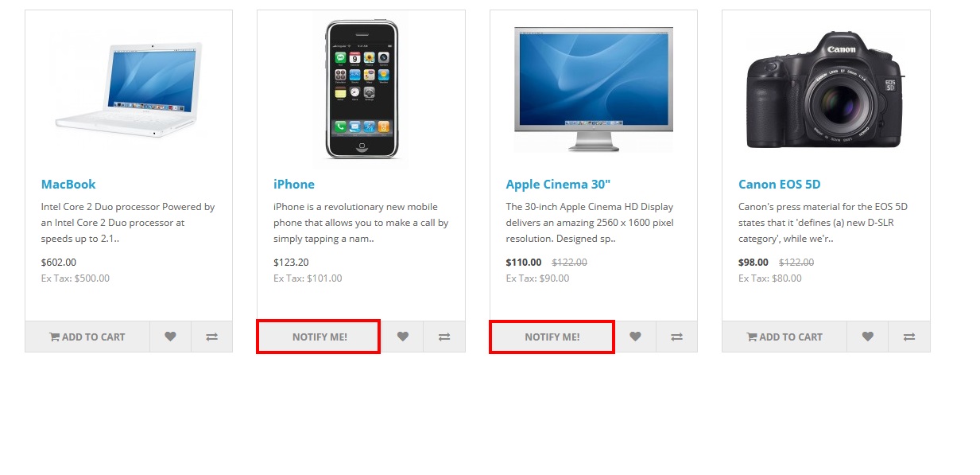Add Apple Cinema 30" to wish list
The height and width of the screenshot is (475, 980).
[x=635, y=337]
